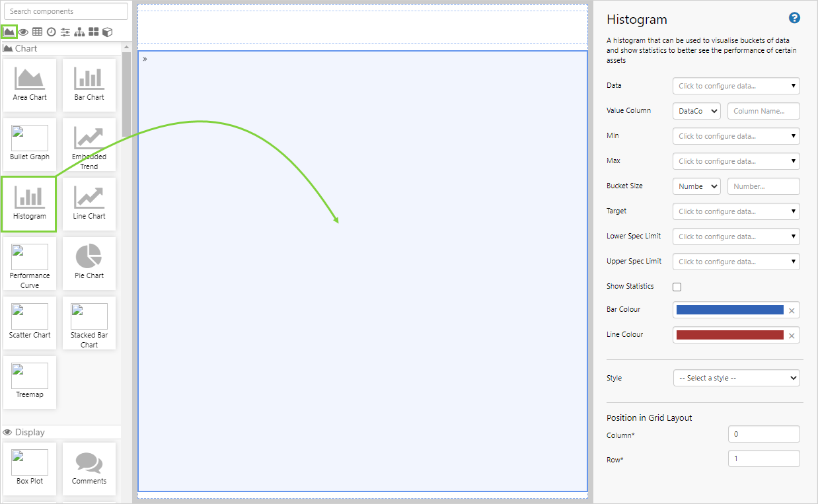This screenshot has width=818, height=504.
Task: Open Histogram help question mark icon
Action: point(795,18)
